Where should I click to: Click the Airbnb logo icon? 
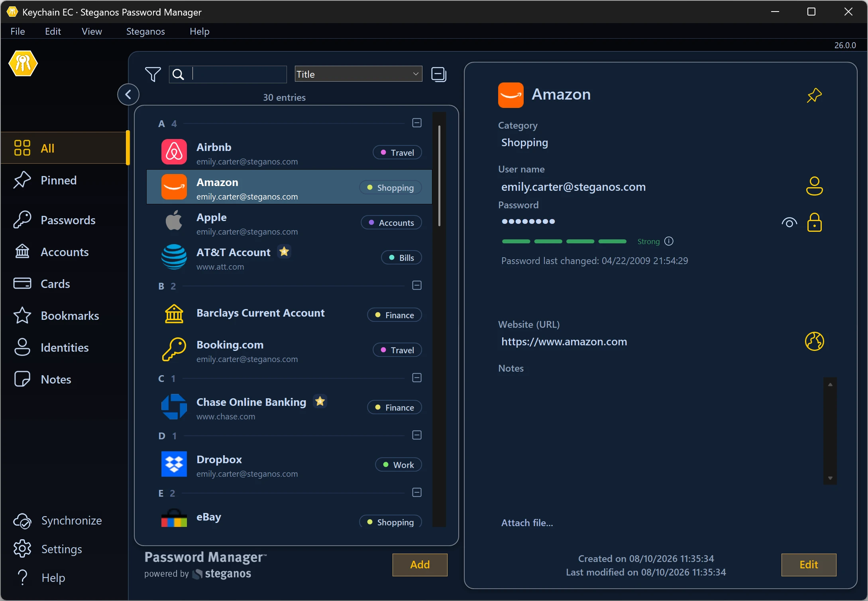coord(174,152)
